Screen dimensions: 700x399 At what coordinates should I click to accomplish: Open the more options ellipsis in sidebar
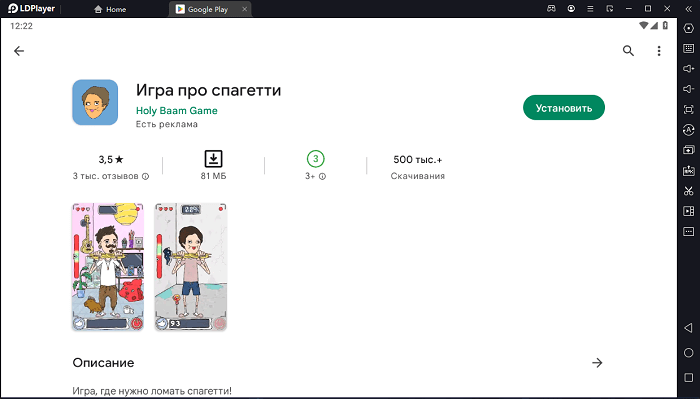point(688,232)
